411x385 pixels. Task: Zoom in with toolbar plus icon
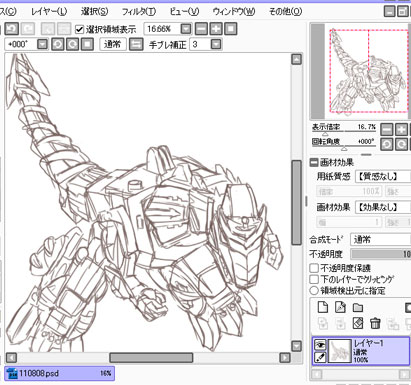pyautogui.click(x=216, y=29)
